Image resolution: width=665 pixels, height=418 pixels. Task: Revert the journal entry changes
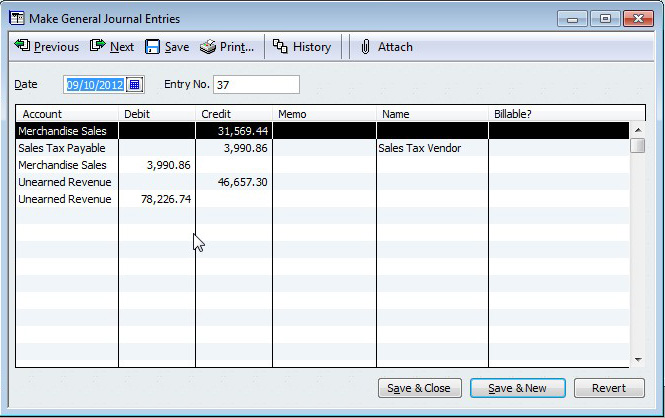pyautogui.click(x=608, y=388)
